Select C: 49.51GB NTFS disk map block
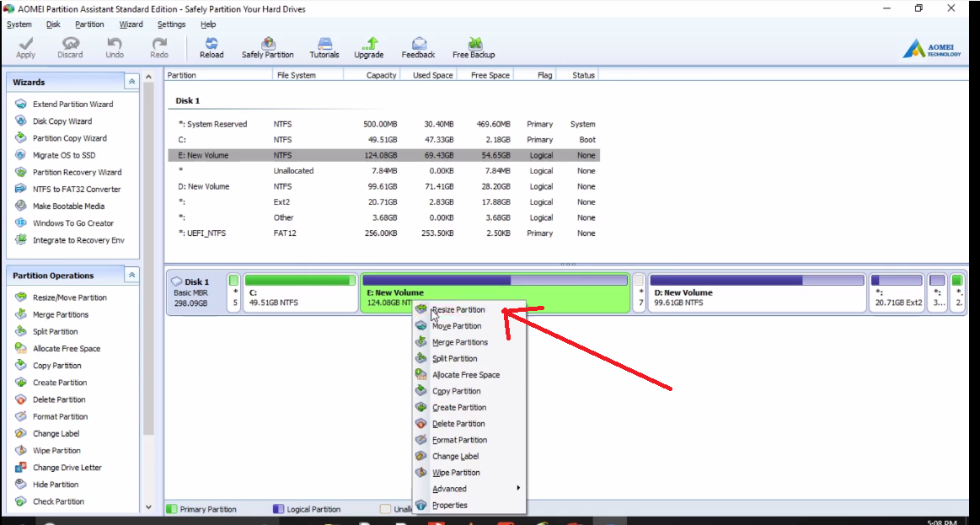 click(x=300, y=292)
